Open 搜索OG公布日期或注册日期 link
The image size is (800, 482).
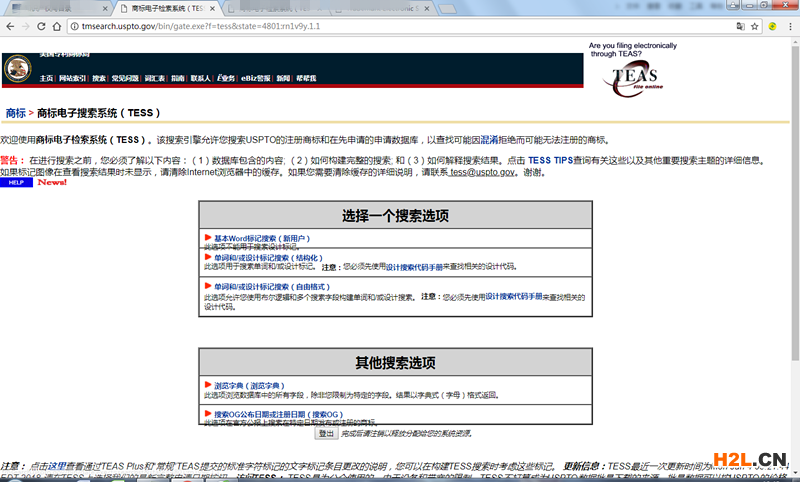[x=279, y=414]
